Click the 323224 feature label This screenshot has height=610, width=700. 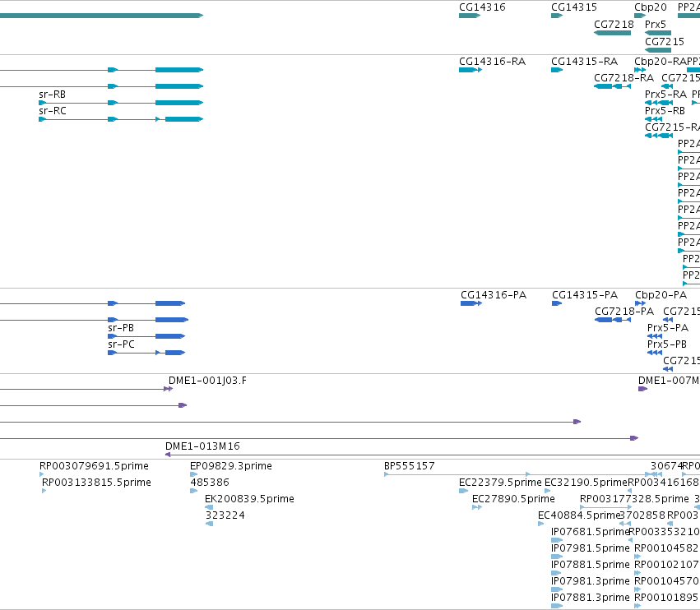[225, 515]
